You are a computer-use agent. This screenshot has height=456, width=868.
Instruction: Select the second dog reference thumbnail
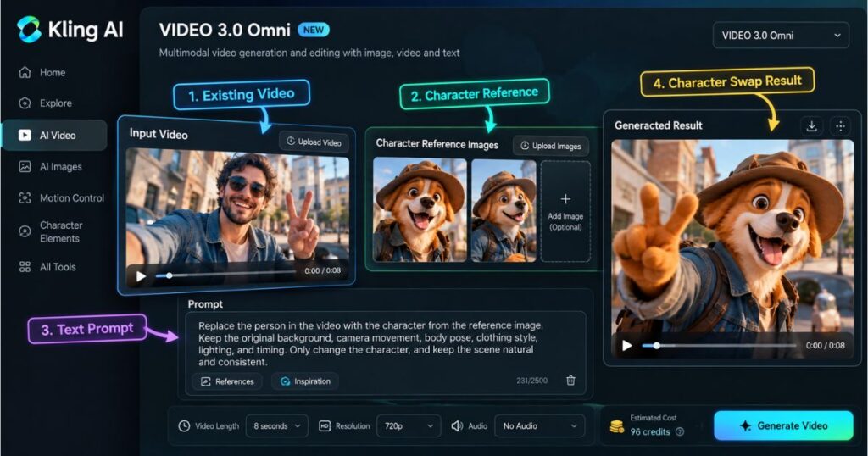[x=504, y=210]
